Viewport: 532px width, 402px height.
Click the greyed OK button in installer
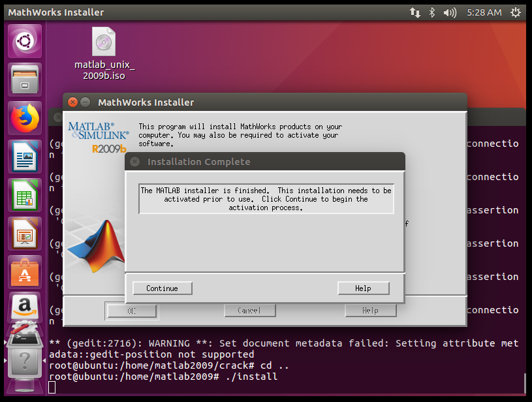[132, 311]
